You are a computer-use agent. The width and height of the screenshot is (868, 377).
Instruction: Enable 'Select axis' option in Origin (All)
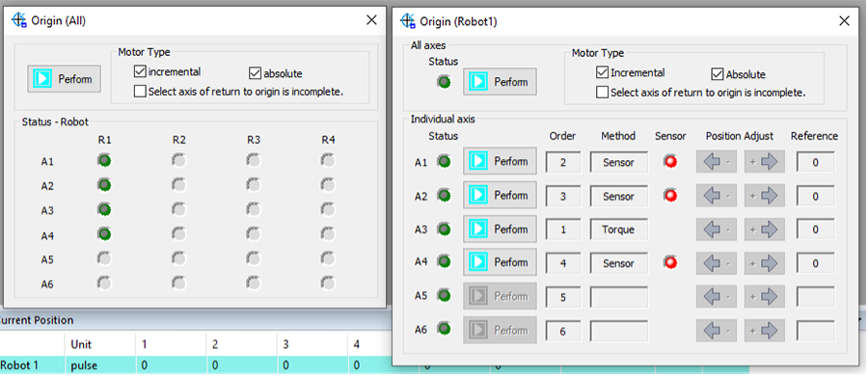pos(140,92)
